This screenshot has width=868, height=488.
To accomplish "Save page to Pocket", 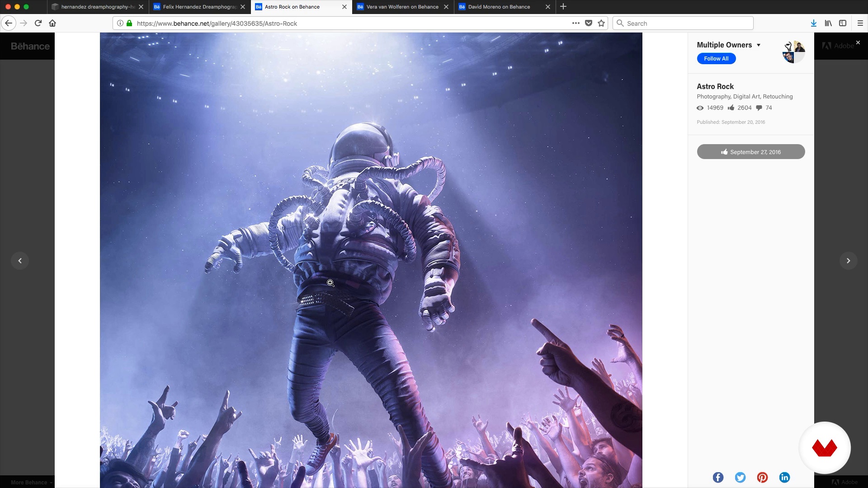I will point(589,23).
